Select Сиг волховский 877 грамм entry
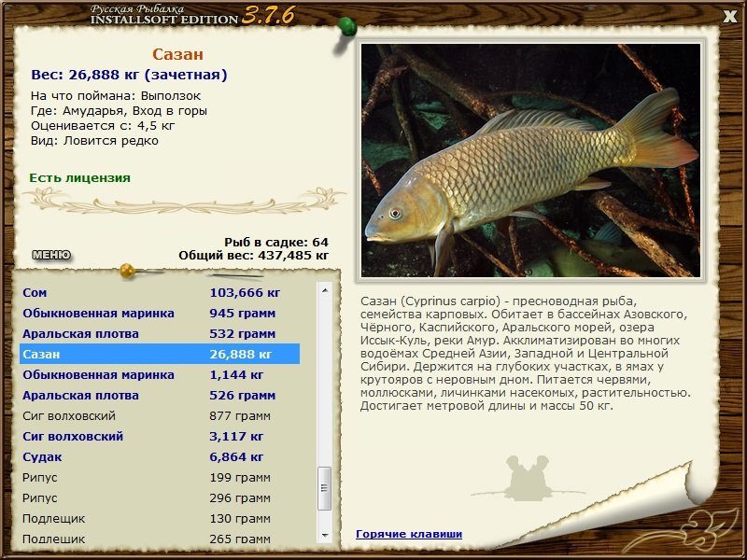The width and height of the screenshot is (747, 560). (160, 415)
